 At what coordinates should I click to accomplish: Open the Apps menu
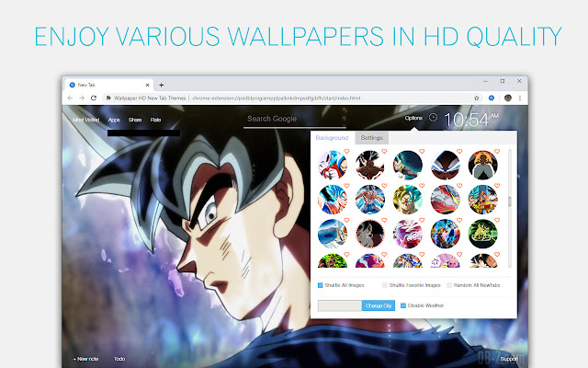coord(114,120)
